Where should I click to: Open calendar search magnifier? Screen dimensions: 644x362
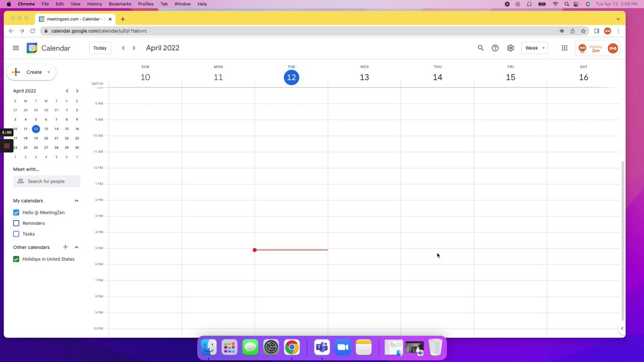click(480, 48)
